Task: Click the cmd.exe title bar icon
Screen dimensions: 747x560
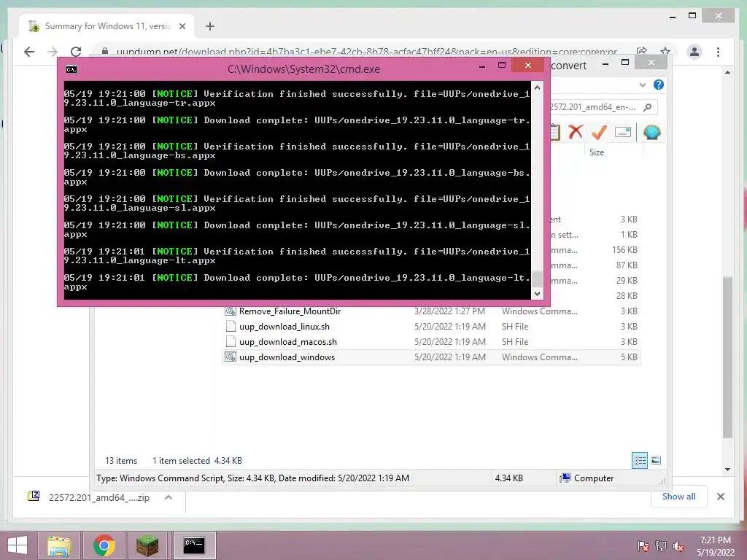Action: [71, 69]
